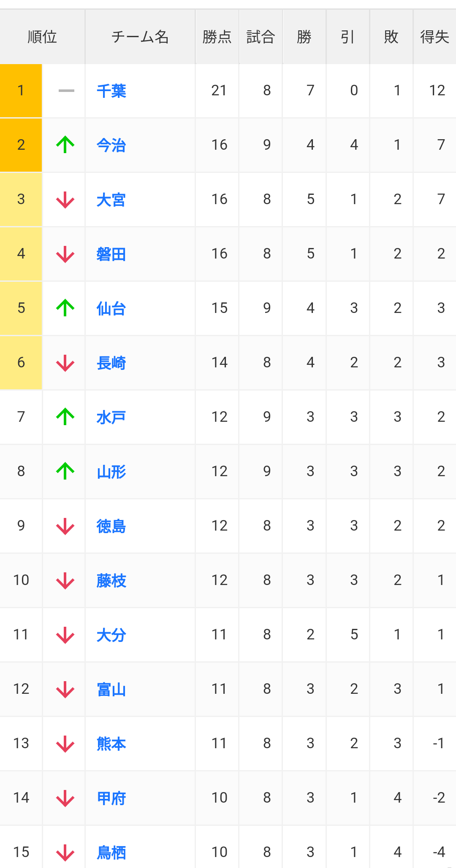
Task: Click the red down arrow beside 甲府
Action: pyautogui.click(x=65, y=798)
